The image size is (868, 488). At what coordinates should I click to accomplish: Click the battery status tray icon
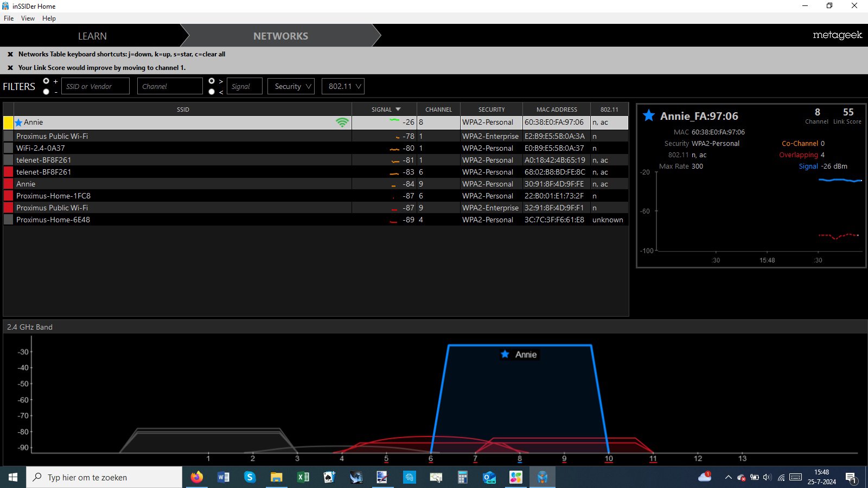click(x=754, y=477)
